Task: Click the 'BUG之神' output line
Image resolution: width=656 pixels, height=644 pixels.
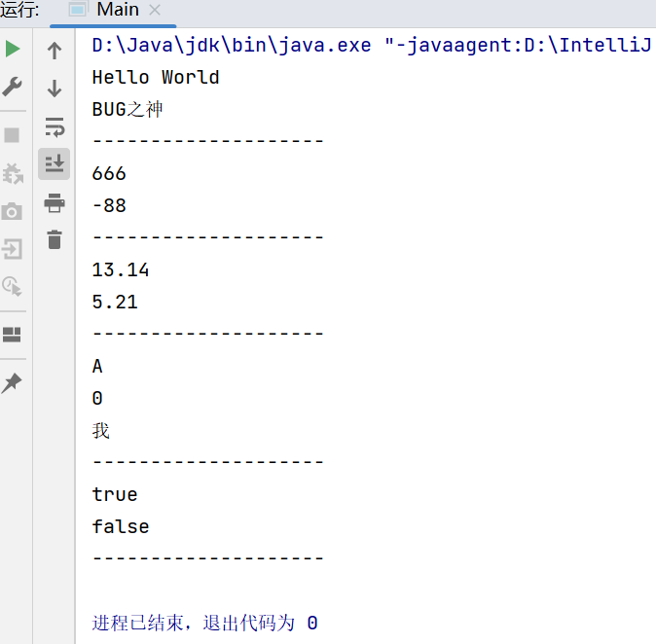Action: point(128,110)
